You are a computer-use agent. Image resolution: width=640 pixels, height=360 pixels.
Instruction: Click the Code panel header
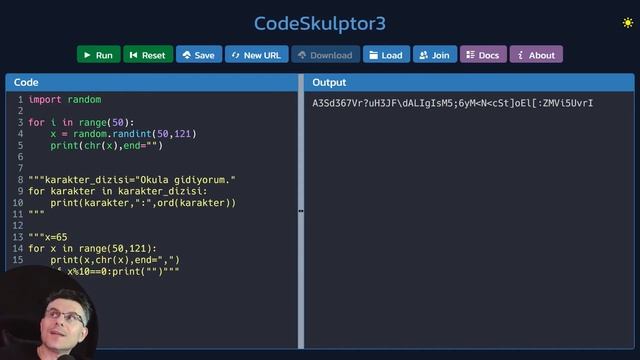(x=151, y=82)
